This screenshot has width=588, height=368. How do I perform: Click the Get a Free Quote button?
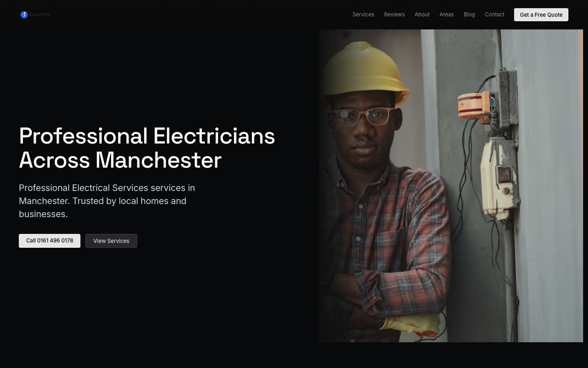541,15
